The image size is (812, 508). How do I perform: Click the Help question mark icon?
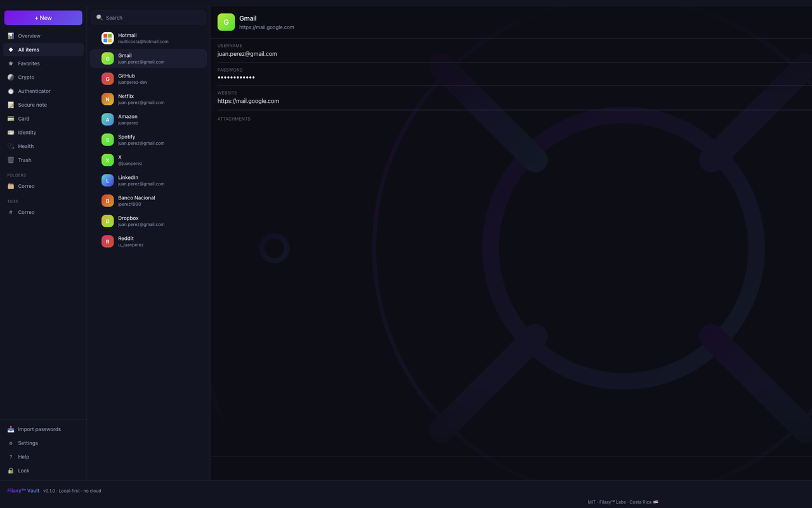11,457
